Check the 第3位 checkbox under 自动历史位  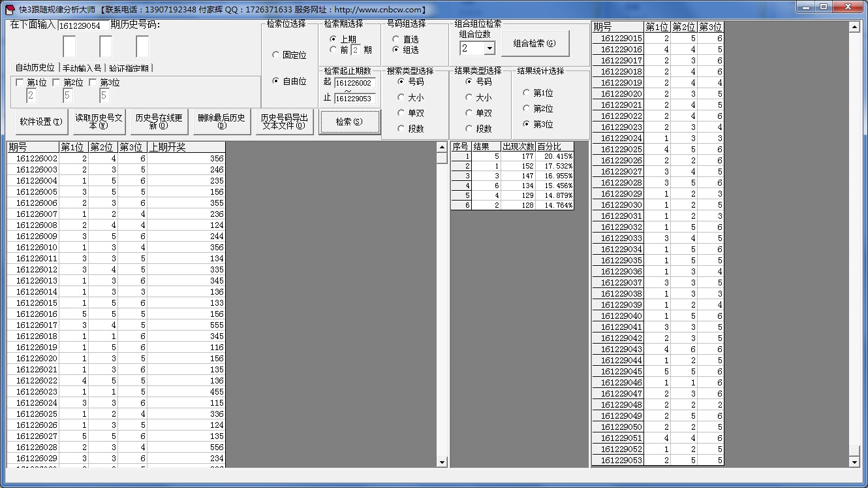[x=93, y=83]
